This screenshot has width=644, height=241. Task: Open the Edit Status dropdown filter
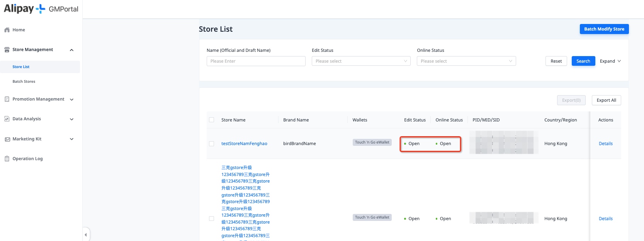click(x=361, y=61)
